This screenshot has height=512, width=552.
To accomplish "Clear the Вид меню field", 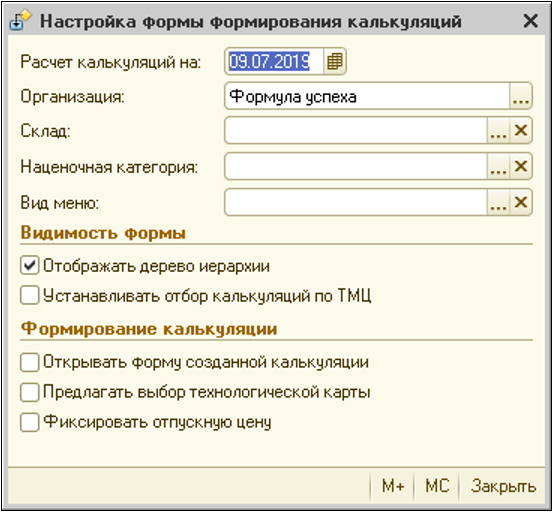I will point(521,202).
